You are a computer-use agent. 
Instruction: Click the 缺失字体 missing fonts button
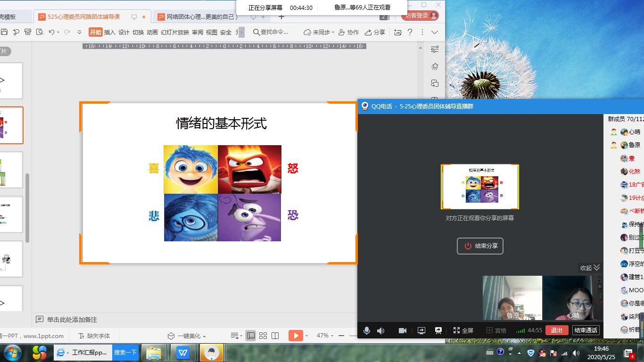pos(94,336)
